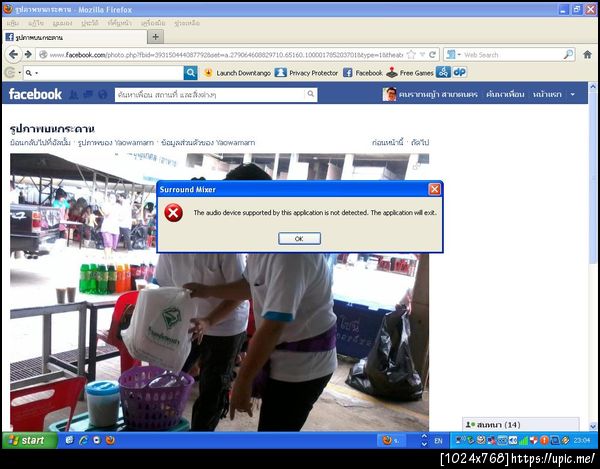Click the back to album link
Screen dimensions: 600x469
pyautogui.click(x=40, y=143)
